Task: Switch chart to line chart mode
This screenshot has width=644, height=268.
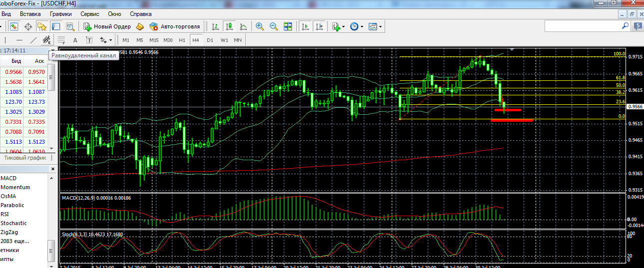Action: 243,26
